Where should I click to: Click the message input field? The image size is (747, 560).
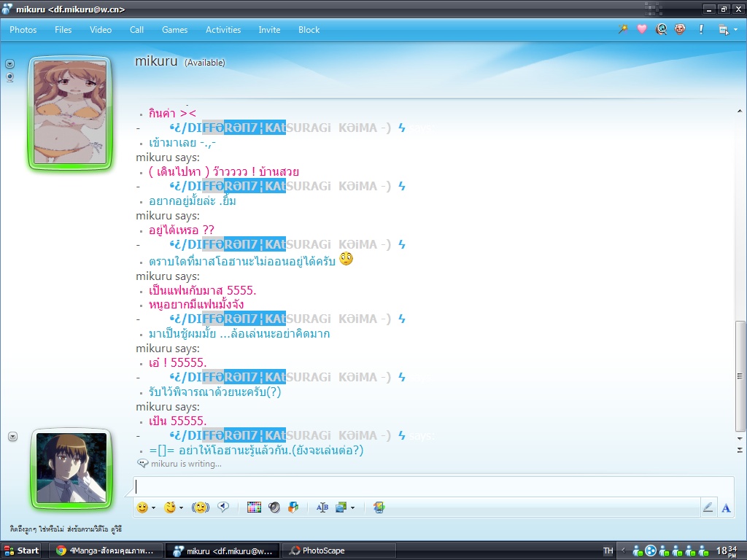tap(433, 486)
